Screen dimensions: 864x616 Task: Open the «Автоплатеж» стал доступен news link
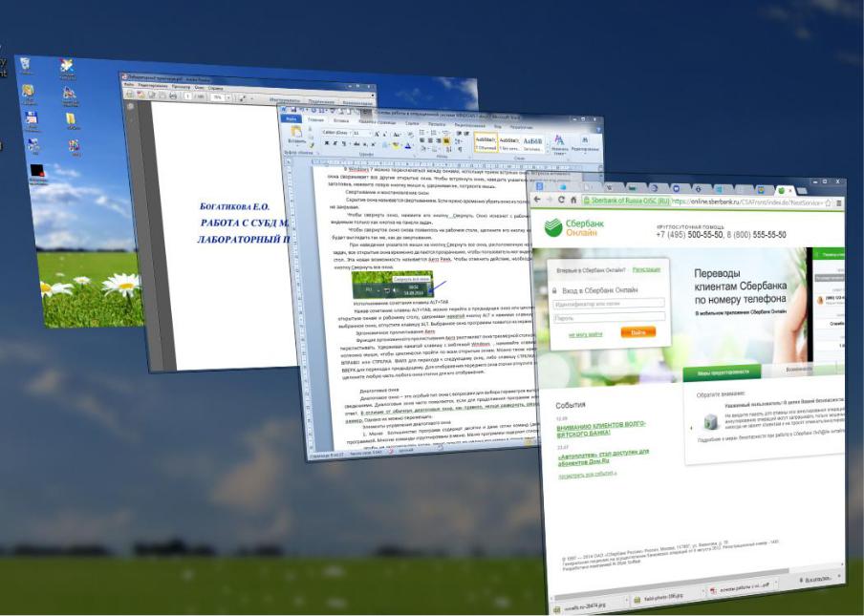click(603, 457)
